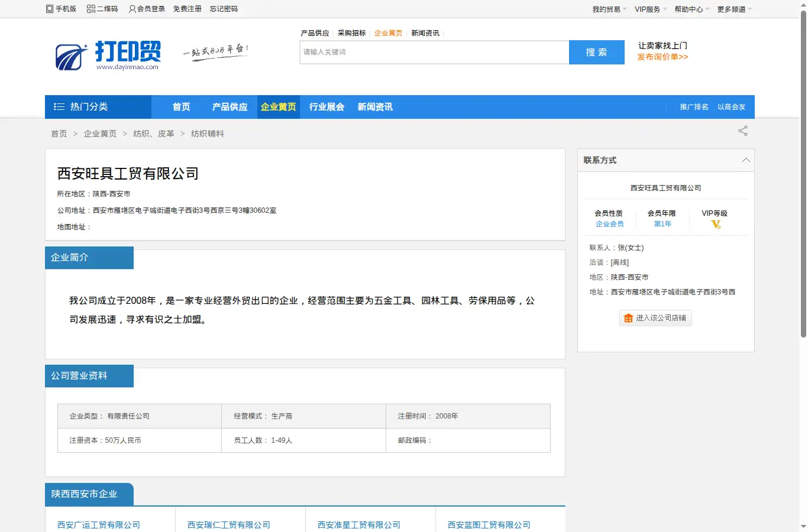Click the 联系人：张(女士) text
Image resolution: width=808 pixels, height=532 pixels.
click(616, 248)
